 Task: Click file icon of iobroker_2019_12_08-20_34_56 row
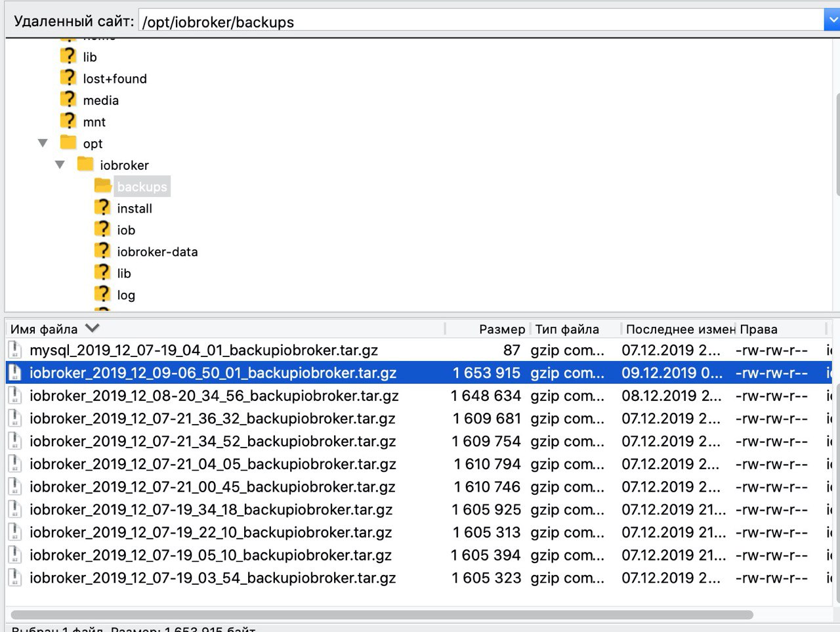tap(14, 395)
